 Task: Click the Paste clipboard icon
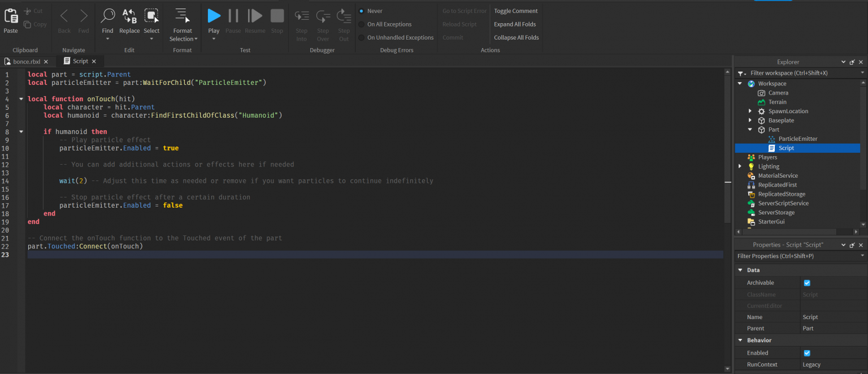coord(11,16)
